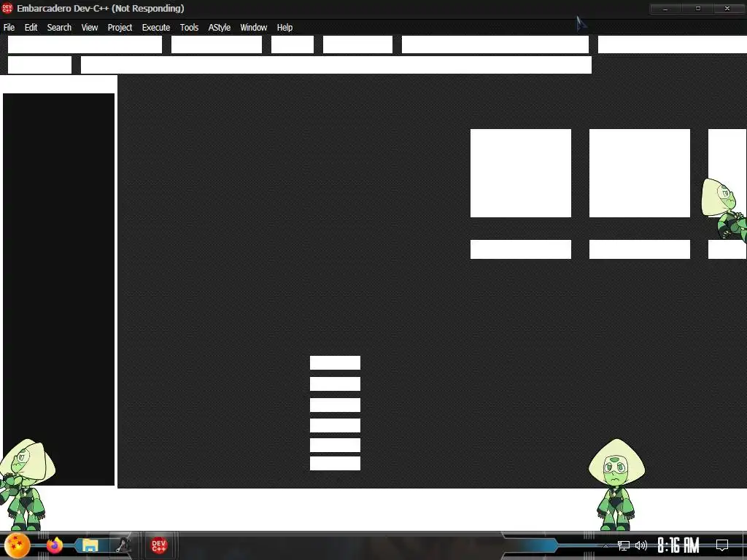Open the volume tray icon

coord(641,545)
